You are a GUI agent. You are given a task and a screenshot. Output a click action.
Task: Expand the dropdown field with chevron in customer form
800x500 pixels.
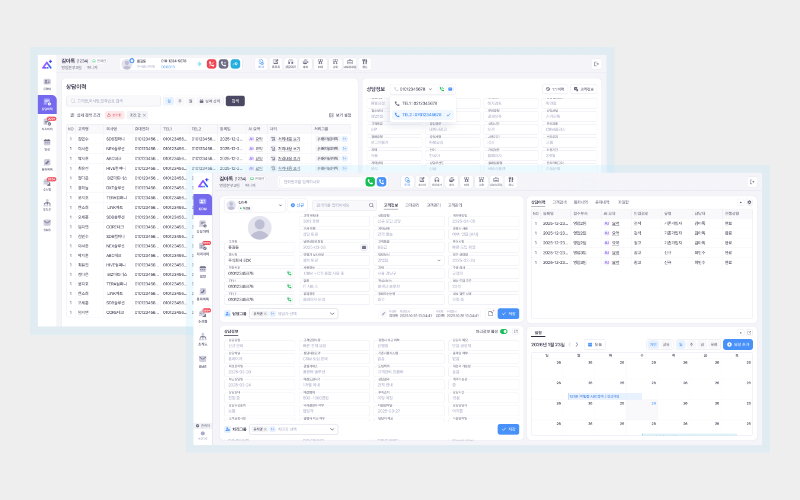[x=439, y=260]
